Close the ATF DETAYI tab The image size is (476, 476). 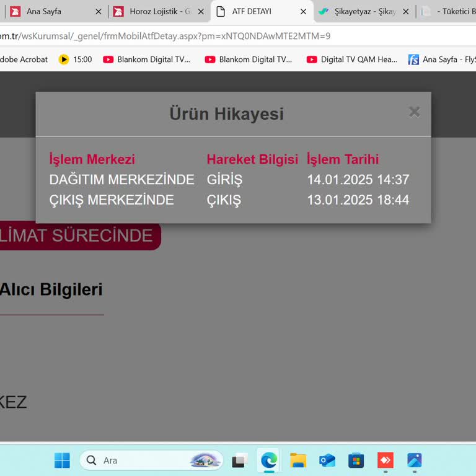(303, 12)
